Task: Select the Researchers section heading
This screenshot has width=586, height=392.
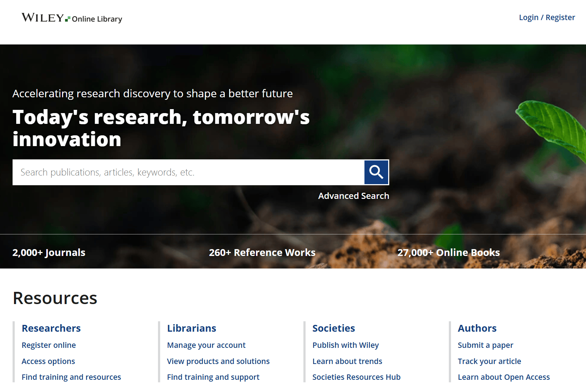Action: coord(51,328)
